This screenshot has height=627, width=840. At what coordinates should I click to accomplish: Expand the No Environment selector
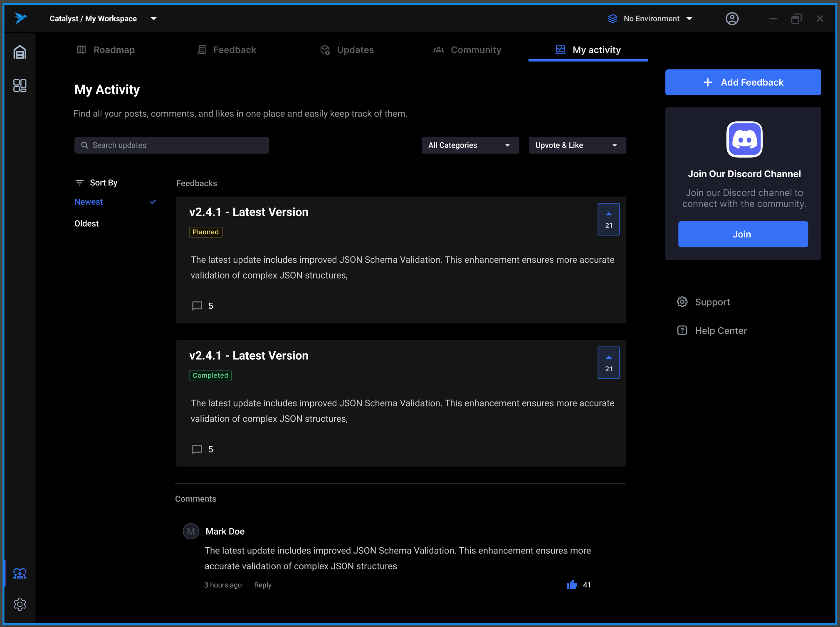(650, 19)
